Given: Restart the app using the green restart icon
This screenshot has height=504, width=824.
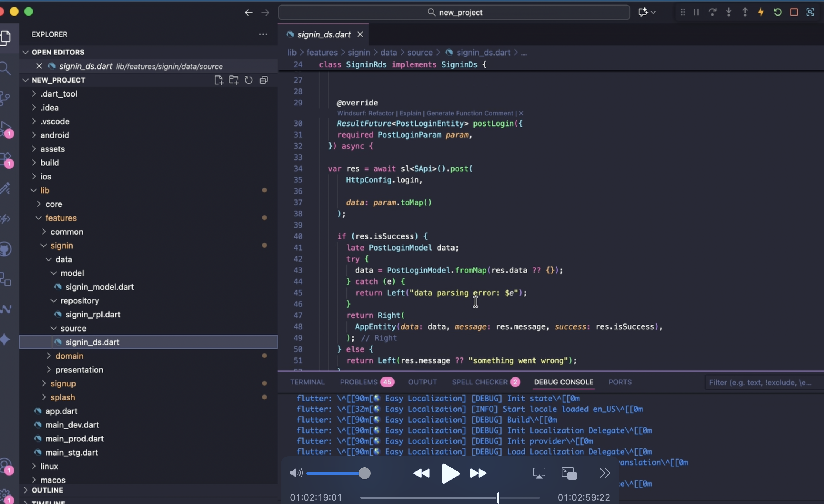Looking at the screenshot, I should [x=777, y=12].
